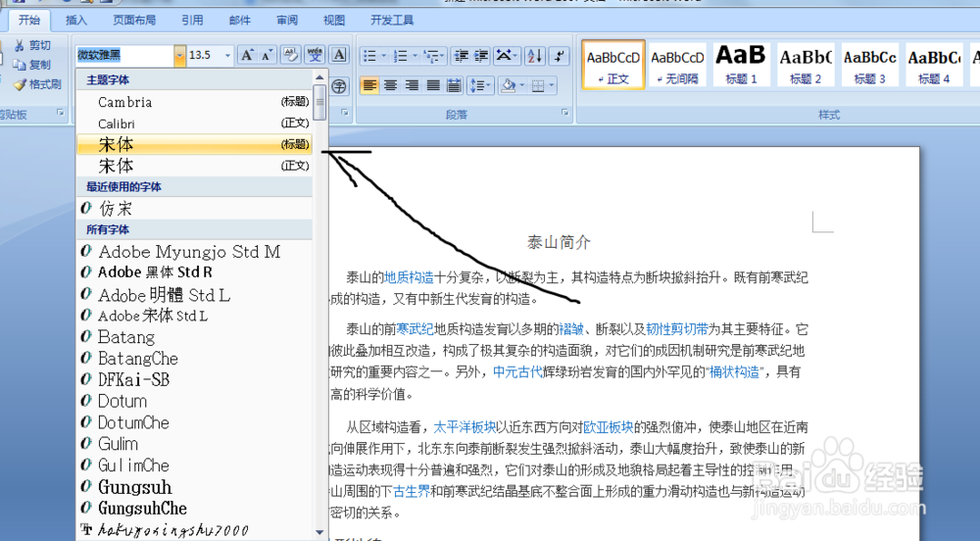Apply the 标题 1 (Heading 1) style
This screenshot has height=541, width=980.
tap(741, 66)
